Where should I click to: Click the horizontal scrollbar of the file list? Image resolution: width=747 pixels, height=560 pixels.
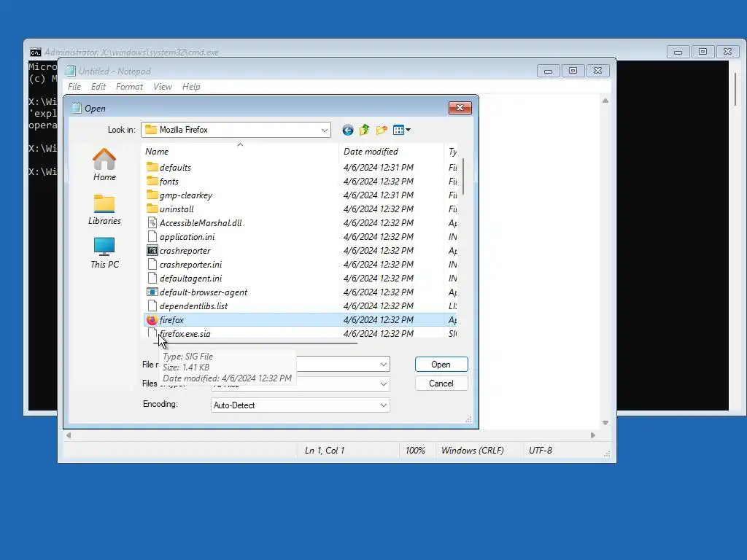(x=256, y=343)
